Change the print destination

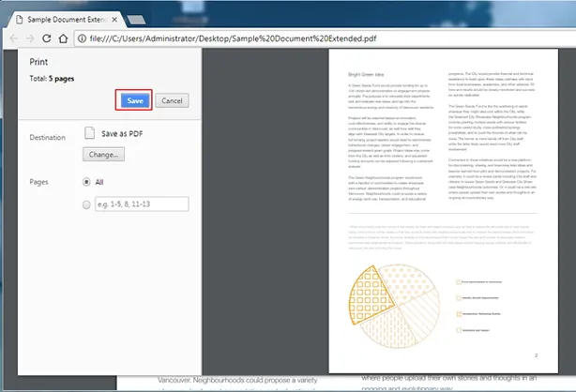[103, 155]
